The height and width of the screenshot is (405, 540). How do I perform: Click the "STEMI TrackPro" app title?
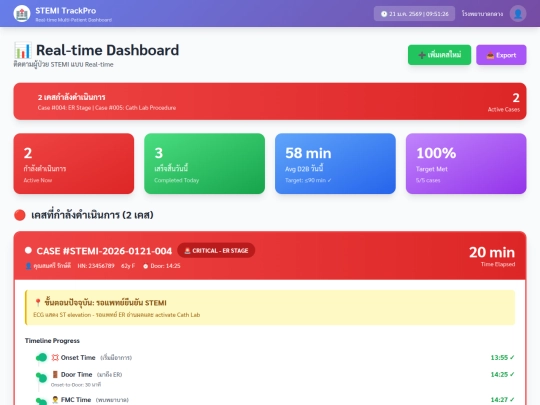tap(66, 11)
